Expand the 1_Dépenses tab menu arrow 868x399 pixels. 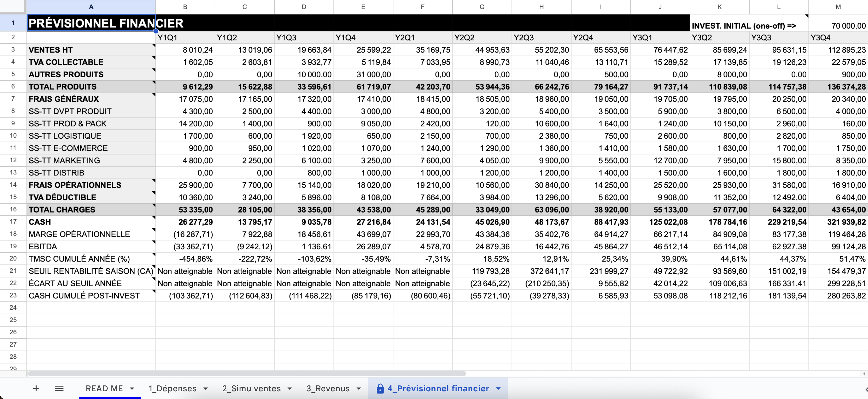(x=206, y=389)
